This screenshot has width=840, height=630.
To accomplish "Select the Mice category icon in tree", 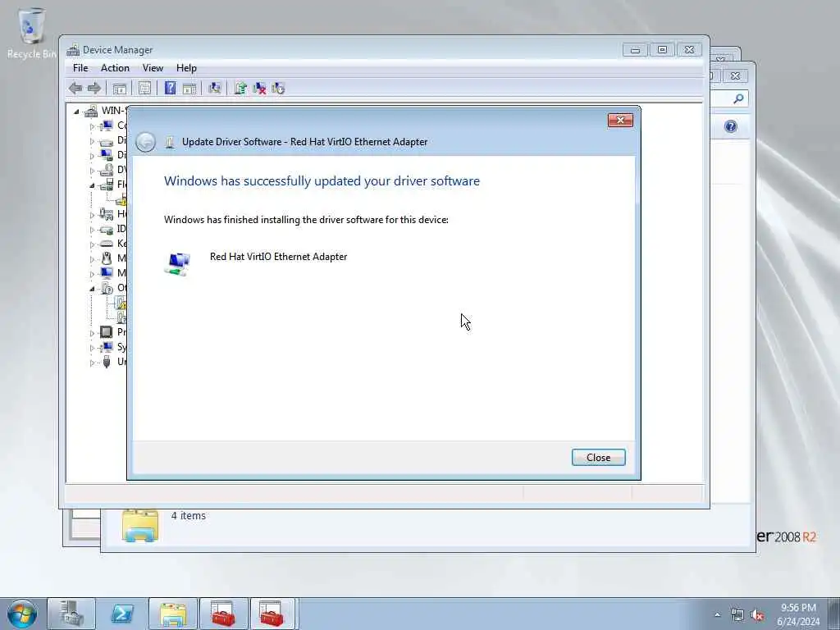I will point(107,258).
